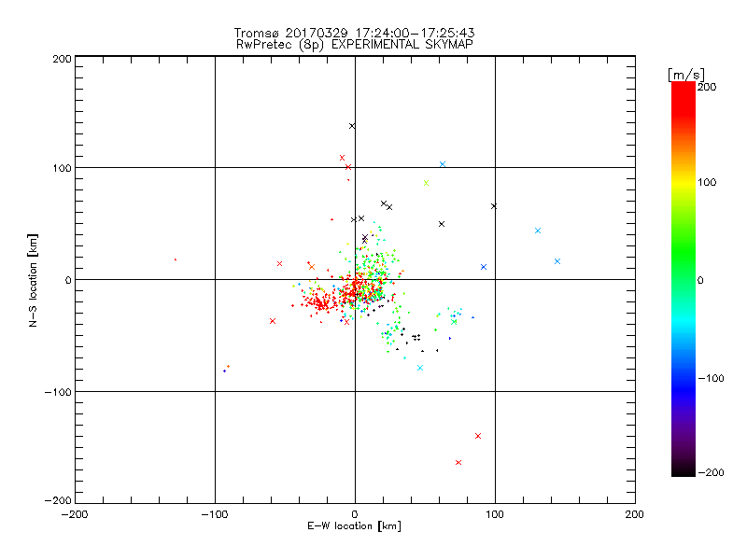Select the E-W location [km] axis label

click(x=355, y=526)
